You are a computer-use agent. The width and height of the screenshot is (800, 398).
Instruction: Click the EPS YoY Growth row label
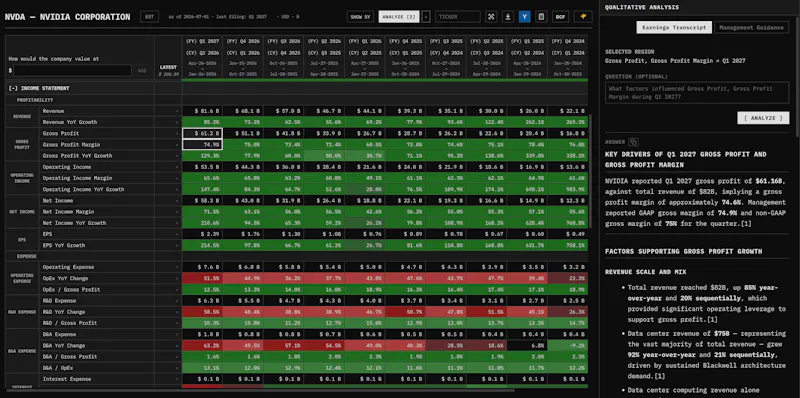[64, 245]
